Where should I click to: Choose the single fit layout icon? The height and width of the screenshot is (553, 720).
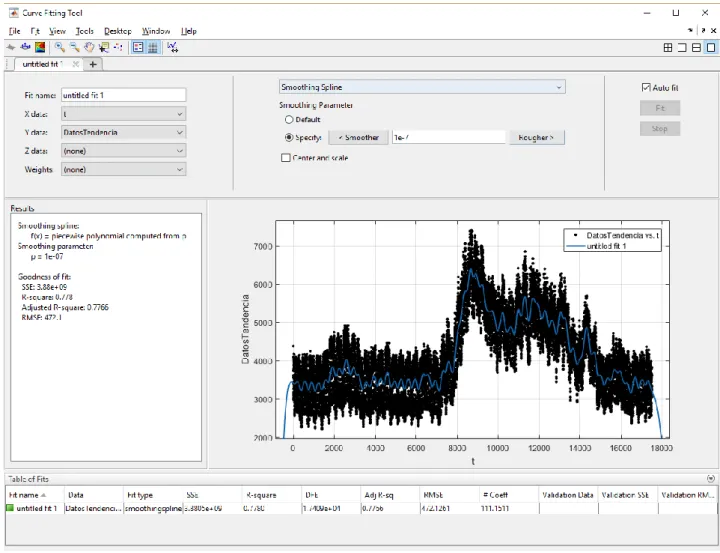[711, 48]
